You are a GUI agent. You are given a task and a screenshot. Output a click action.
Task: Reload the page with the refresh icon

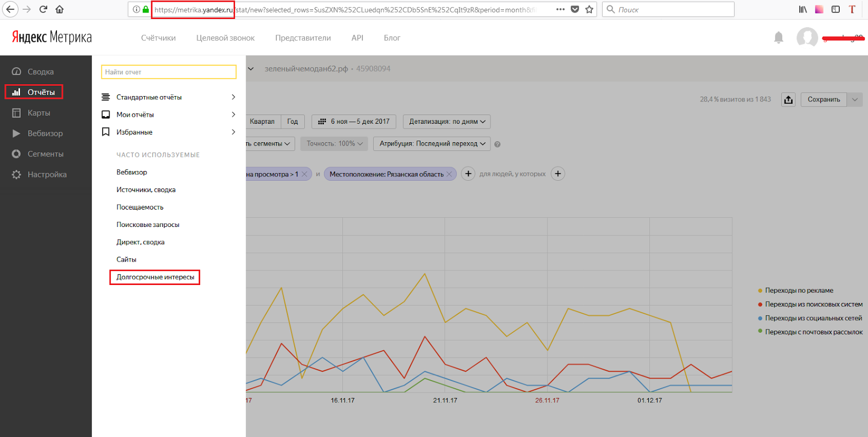pyautogui.click(x=43, y=9)
